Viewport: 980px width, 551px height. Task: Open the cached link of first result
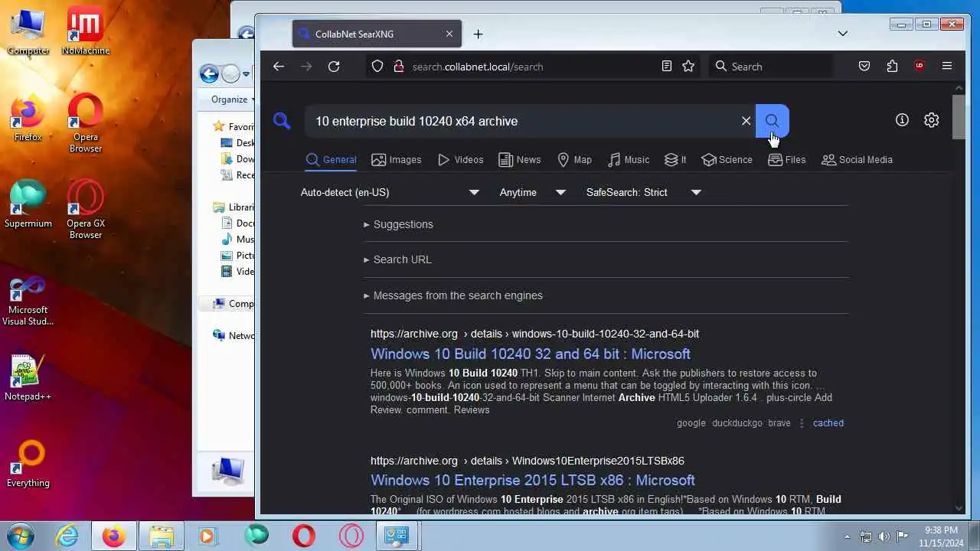[828, 423]
